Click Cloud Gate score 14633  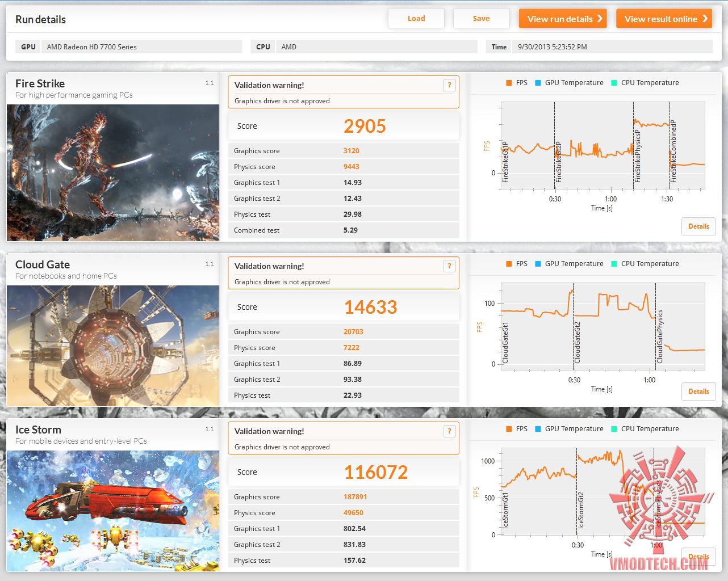pos(370,307)
